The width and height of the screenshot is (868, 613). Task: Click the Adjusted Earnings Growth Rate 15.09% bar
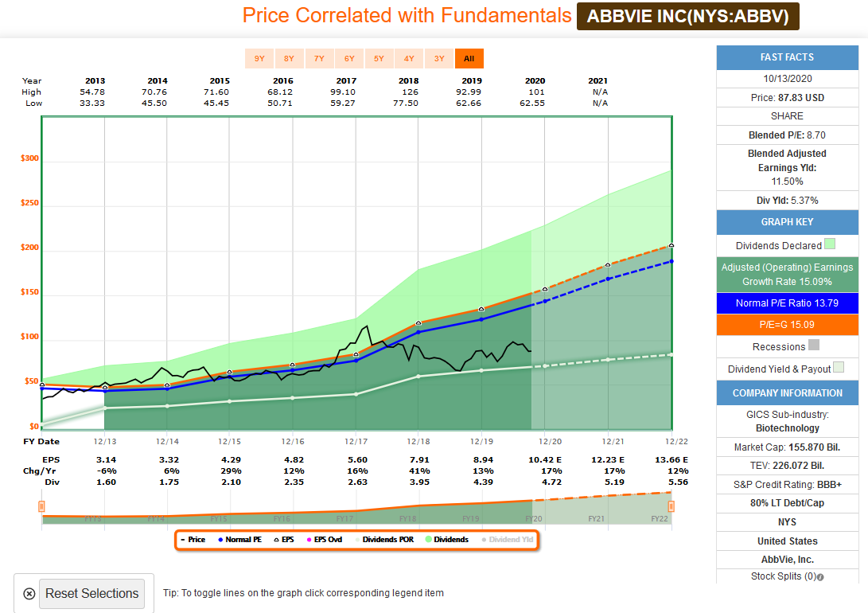[x=787, y=274]
